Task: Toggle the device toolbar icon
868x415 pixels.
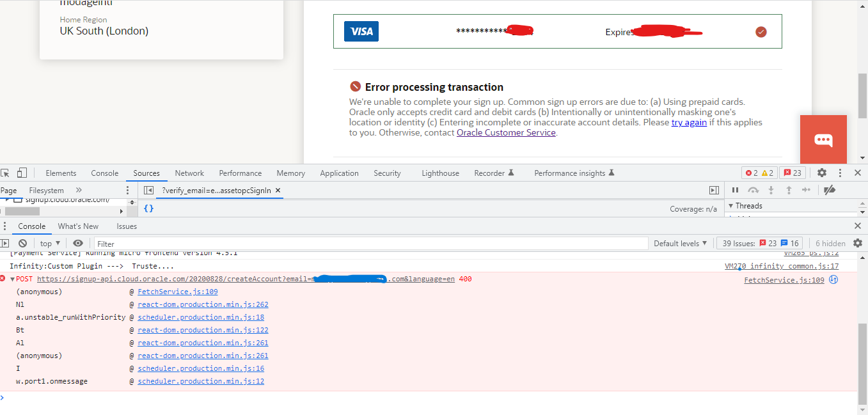Action: [x=22, y=173]
